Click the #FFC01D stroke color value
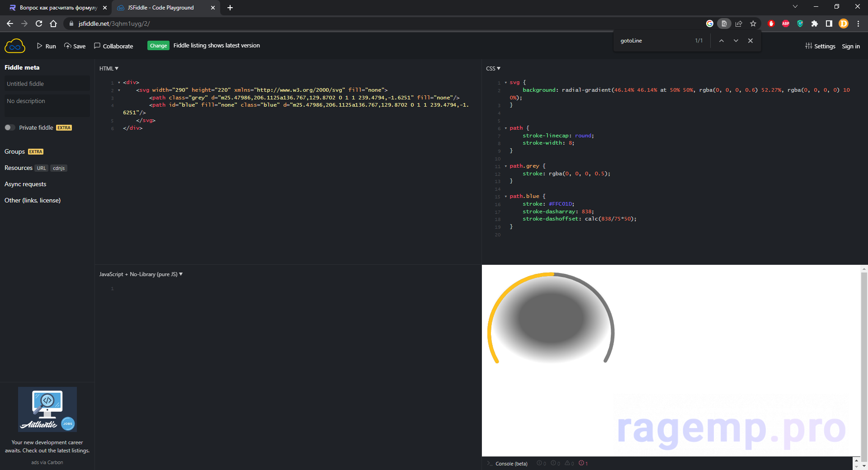This screenshot has height=470, width=868. coord(561,204)
